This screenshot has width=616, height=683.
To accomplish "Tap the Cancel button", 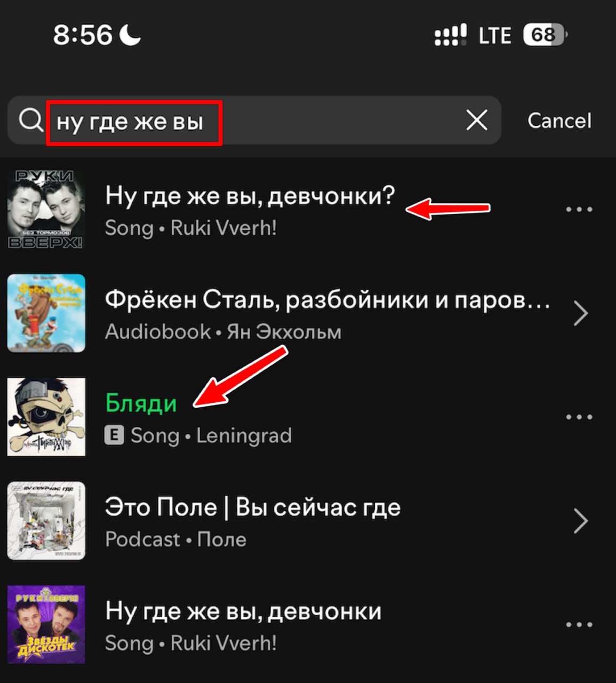I will click(x=559, y=121).
